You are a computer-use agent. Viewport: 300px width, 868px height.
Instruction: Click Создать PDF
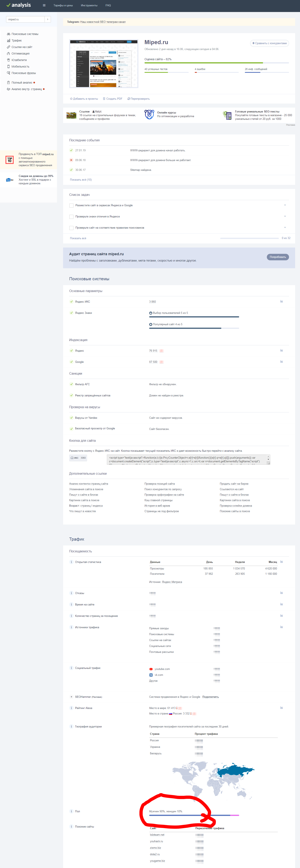(x=113, y=99)
